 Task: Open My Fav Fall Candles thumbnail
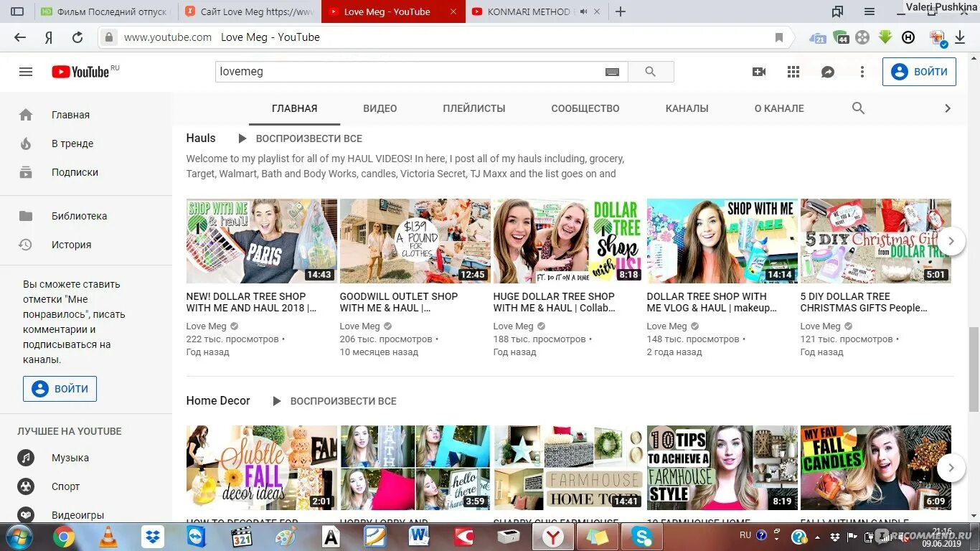(876, 468)
